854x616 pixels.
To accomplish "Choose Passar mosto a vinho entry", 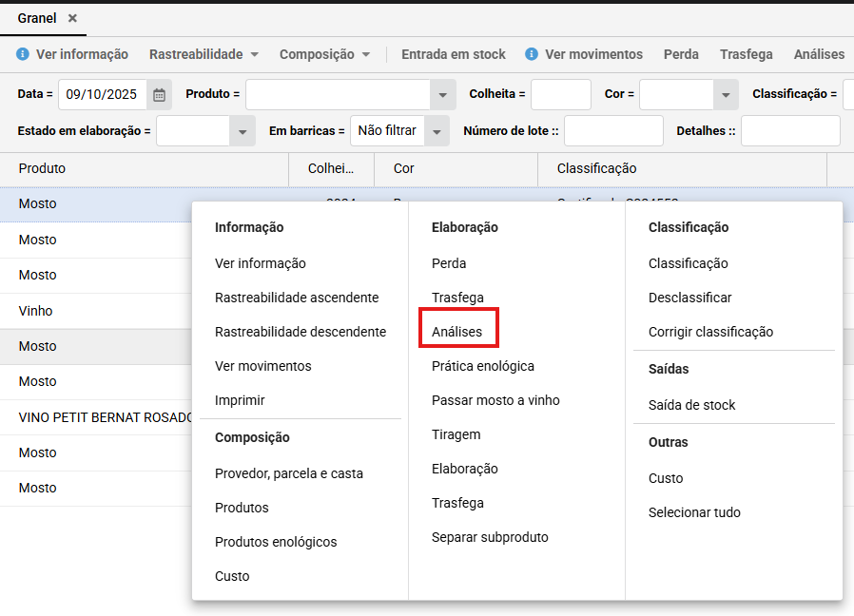I will (x=495, y=400).
